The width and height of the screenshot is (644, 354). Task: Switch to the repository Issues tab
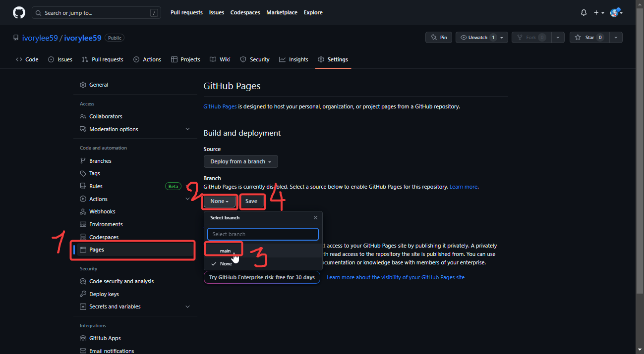(60, 59)
